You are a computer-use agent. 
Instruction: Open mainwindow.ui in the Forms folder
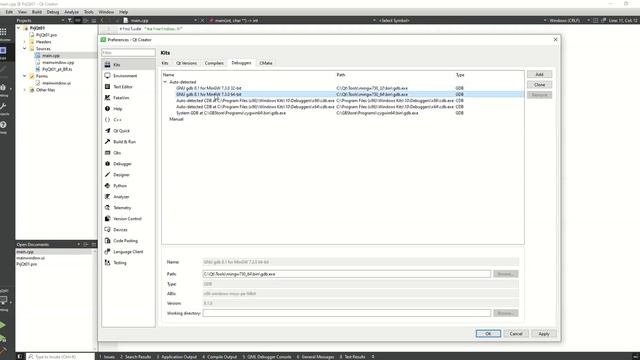pyautogui.click(x=56, y=83)
